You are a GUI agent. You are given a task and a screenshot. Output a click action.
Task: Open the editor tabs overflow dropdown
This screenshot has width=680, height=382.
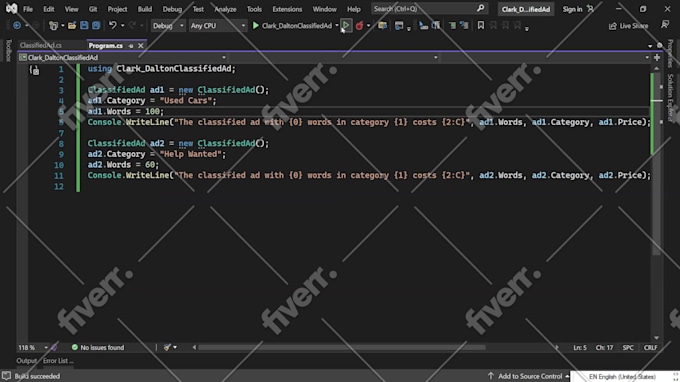point(650,46)
